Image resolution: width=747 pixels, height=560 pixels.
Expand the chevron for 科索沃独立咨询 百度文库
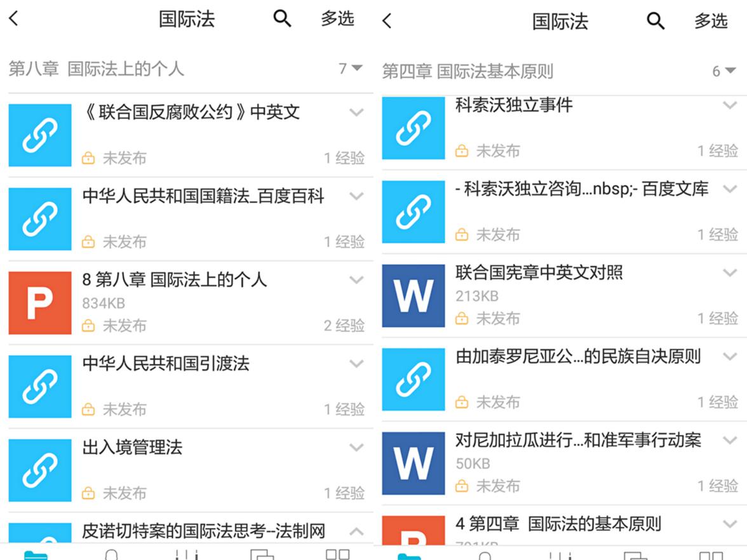point(730,189)
